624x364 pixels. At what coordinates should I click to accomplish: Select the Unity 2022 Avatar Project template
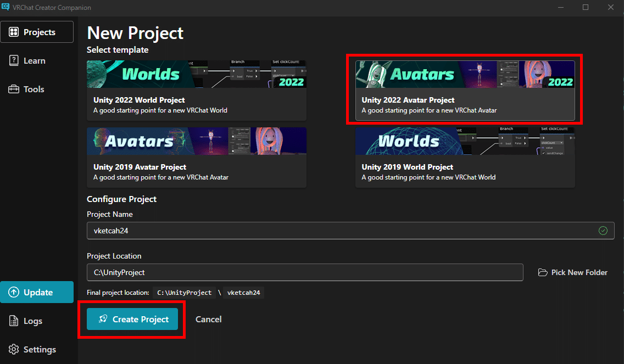pyautogui.click(x=465, y=89)
